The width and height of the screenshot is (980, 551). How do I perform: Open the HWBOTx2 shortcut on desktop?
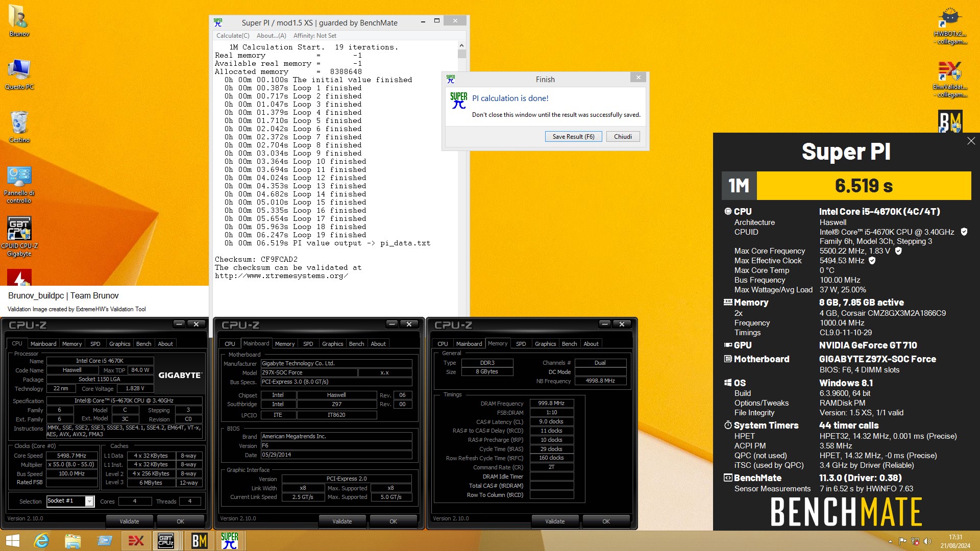point(949,26)
